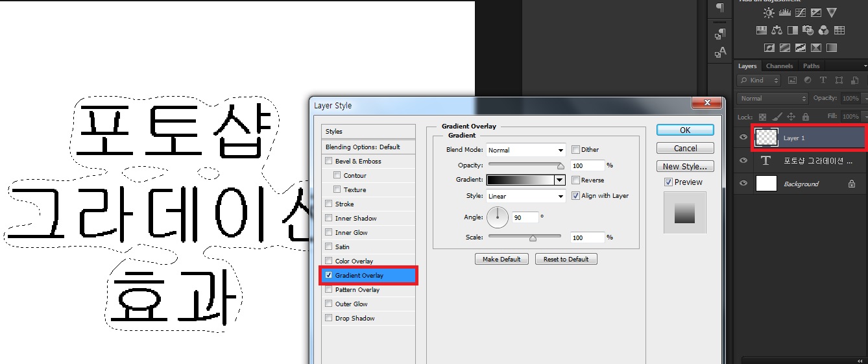
Task: Select the Styles list header
Action: pos(368,131)
